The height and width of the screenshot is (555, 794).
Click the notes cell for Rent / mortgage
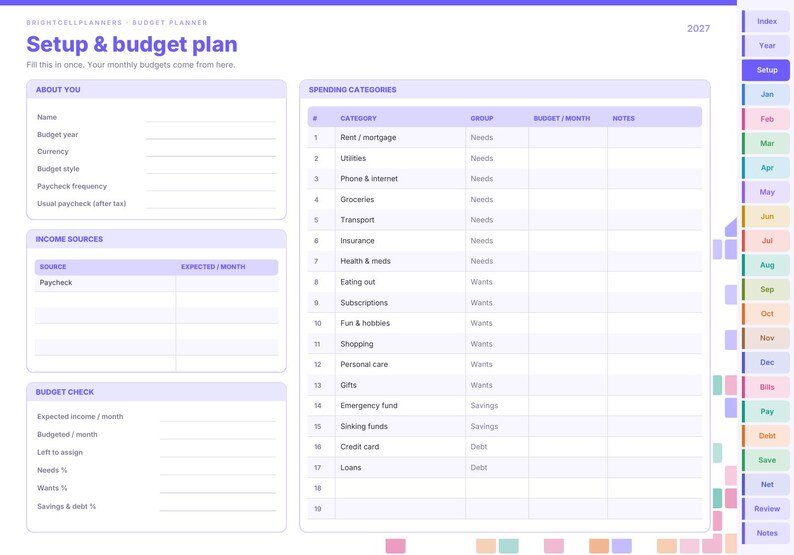click(655, 138)
